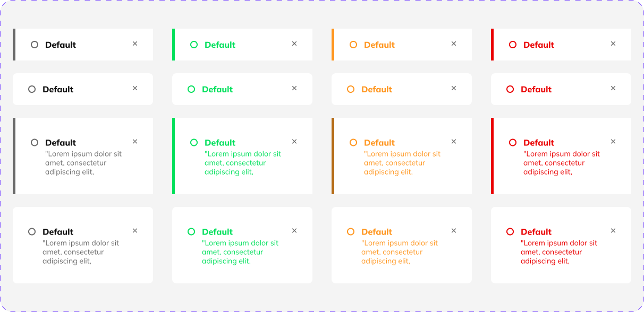This screenshot has width=644, height=312.
Task: Click the Default title of the top gray alert
Action: pos(60,45)
